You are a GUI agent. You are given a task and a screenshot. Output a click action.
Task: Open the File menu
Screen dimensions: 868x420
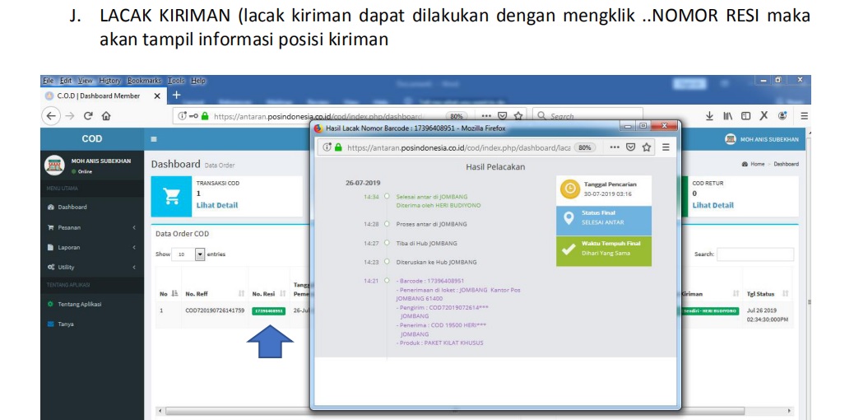[x=49, y=81]
